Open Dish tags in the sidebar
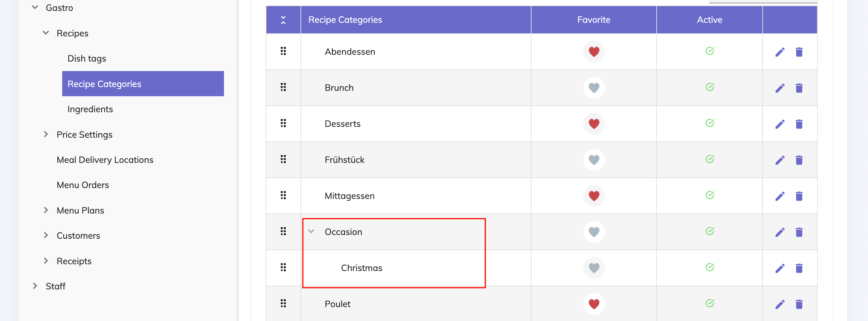This screenshot has width=868, height=321. click(87, 58)
